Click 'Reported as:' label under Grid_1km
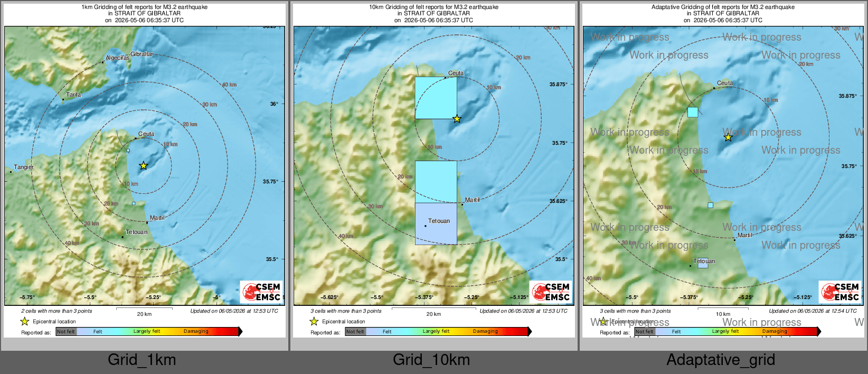Image resolution: width=868 pixels, height=374 pixels. coord(36,332)
